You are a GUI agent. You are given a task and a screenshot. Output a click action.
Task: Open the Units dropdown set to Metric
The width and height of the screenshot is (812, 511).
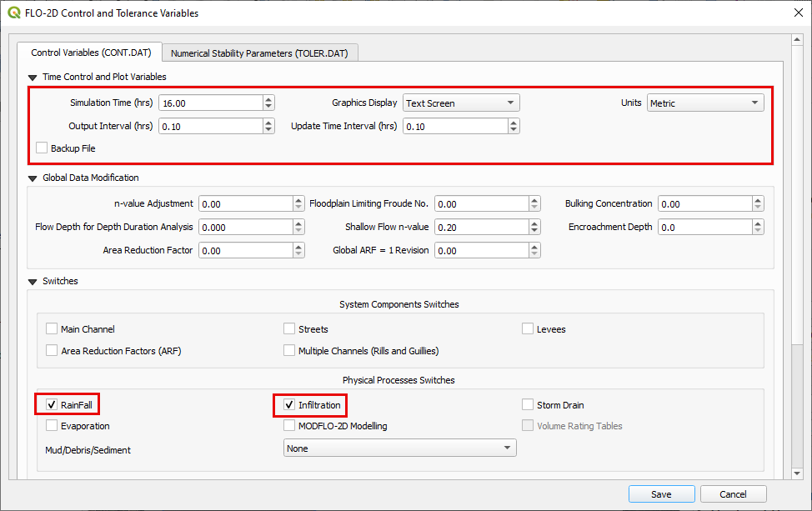click(x=705, y=103)
